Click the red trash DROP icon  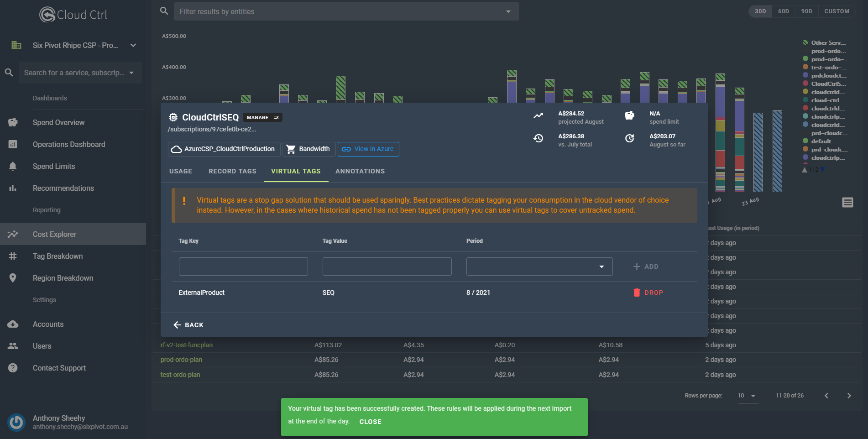(x=637, y=293)
